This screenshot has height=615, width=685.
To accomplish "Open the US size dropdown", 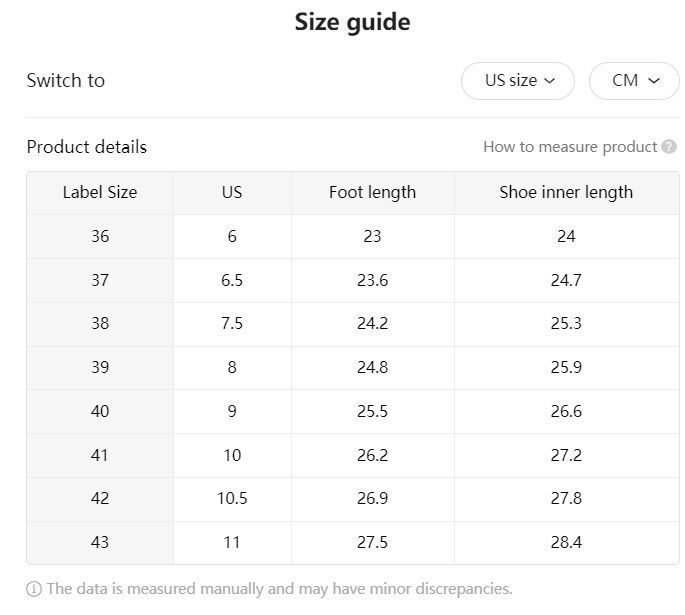I will (x=518, y=81).
